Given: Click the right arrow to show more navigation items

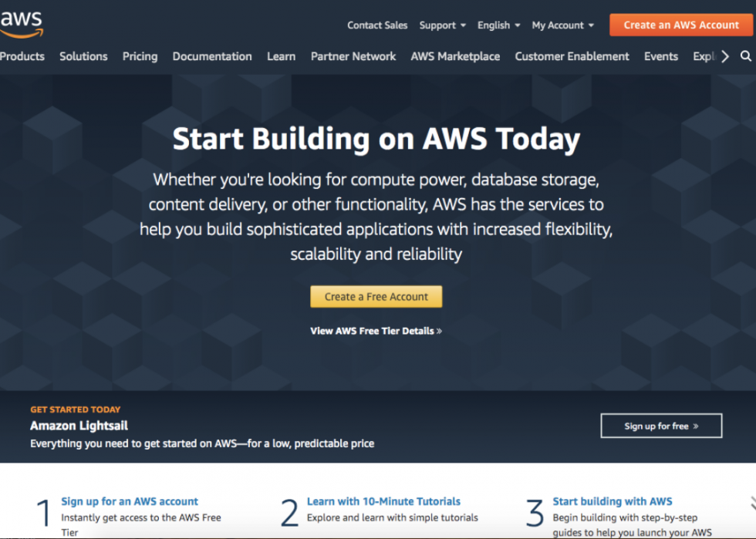Looking at the screenshot, I should click(x=725, y=56).
